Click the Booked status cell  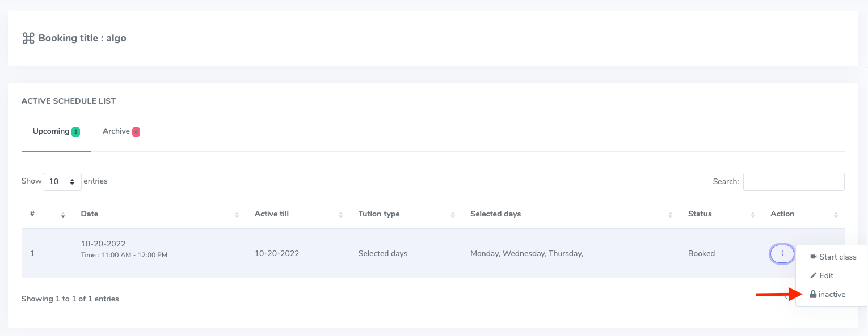coord(701,254)
